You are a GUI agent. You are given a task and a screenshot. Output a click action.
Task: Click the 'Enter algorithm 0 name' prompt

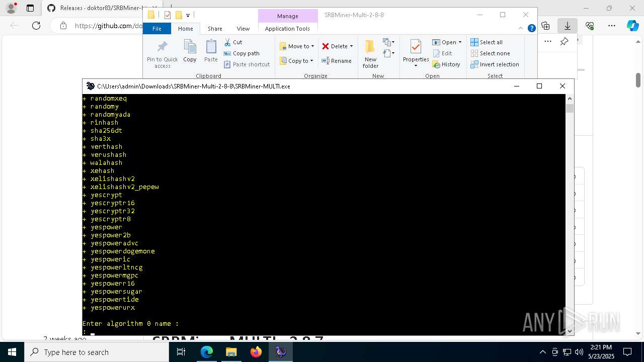pos(130,324)
